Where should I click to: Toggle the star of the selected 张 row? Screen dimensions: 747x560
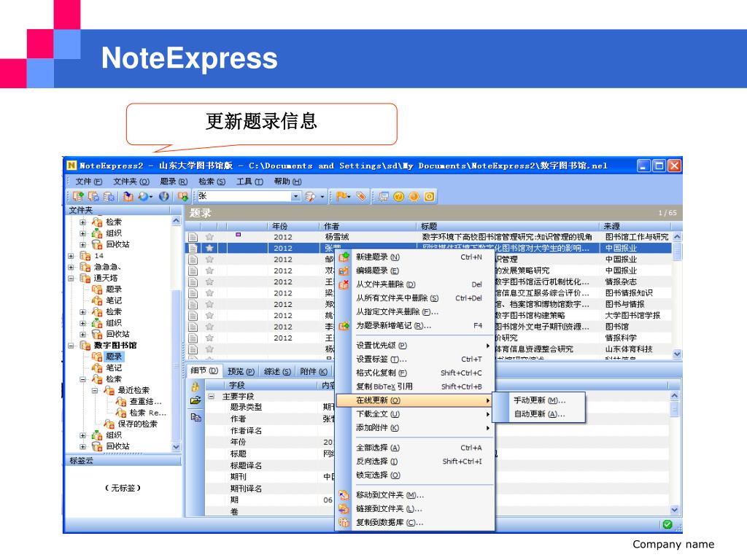point(209,248)
